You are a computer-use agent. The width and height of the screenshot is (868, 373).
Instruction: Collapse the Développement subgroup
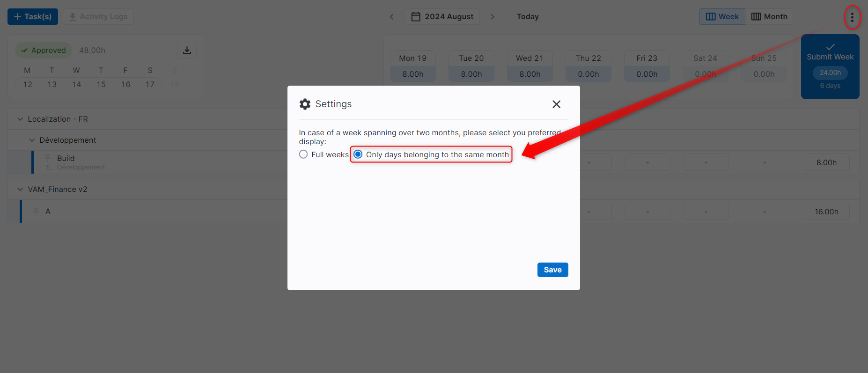[x=32, y=140]
